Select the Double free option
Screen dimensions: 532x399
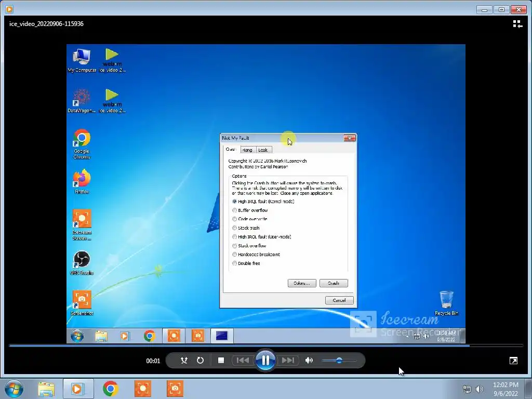246,263
